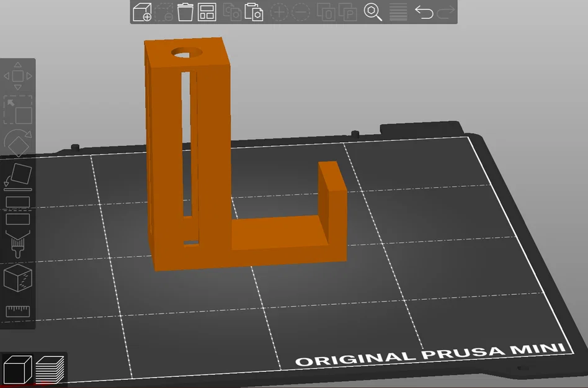Screen dimensions: 588x388
Task: Open the Search magnifier tool
Action: [x=373, y=12]
